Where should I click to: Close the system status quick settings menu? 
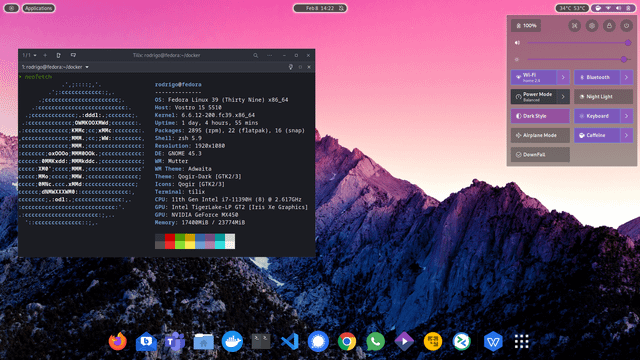pyautogui.click(x=613, y=8)
